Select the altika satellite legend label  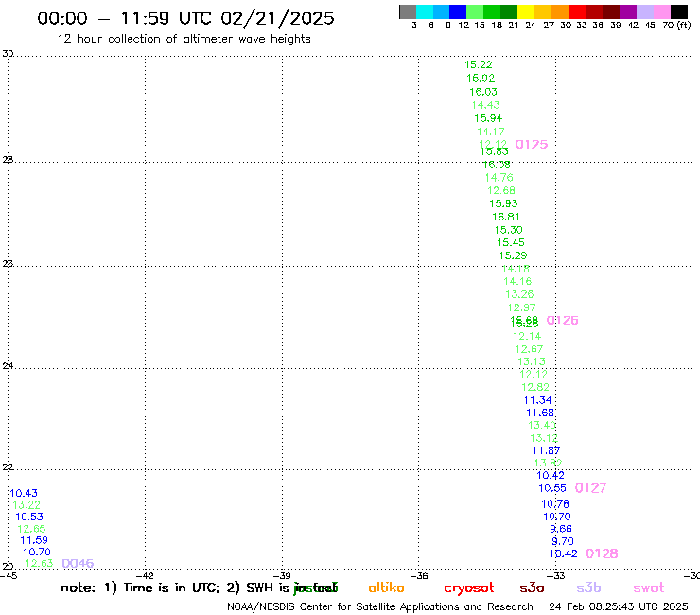click(x=386, y=588)
